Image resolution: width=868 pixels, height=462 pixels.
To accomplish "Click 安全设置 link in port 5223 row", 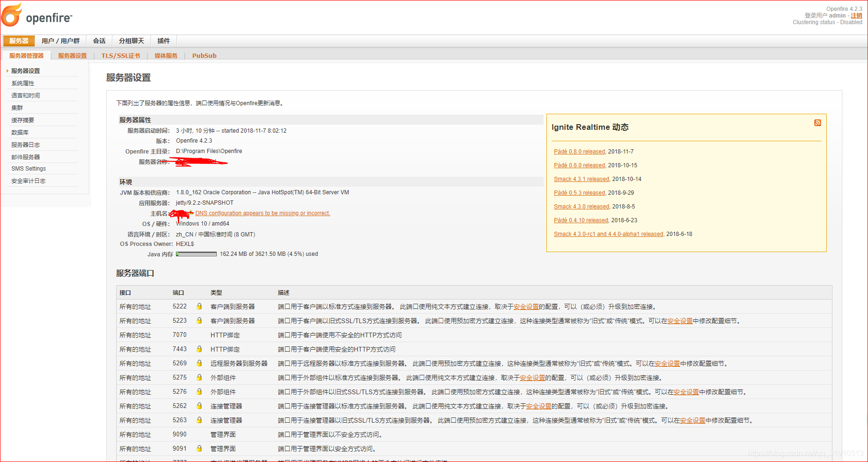I will click(680, 321).
